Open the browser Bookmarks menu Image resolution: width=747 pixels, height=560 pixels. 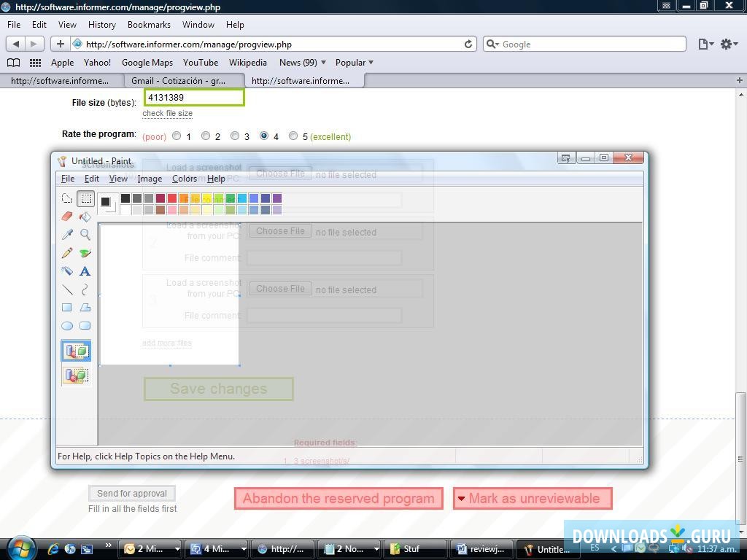coord(149,25)
